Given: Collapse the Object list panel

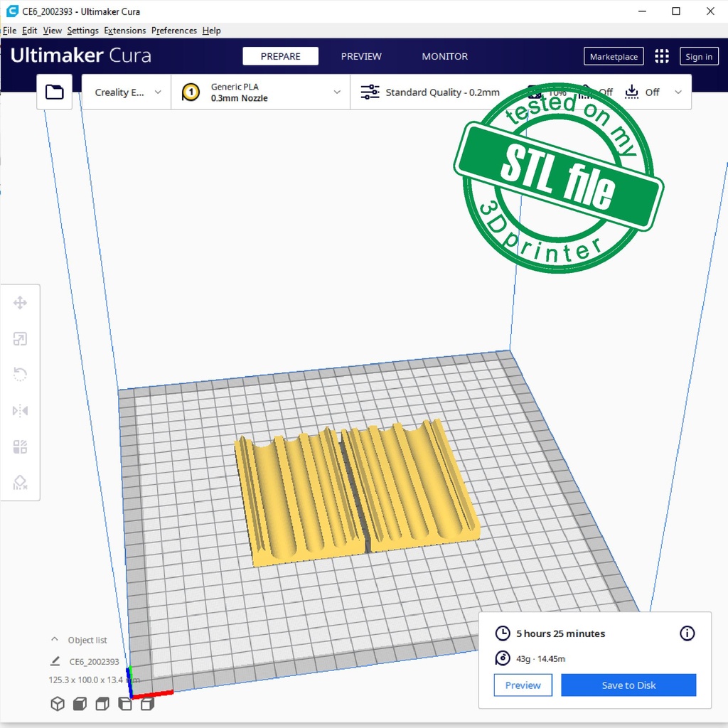Looking at the screenshot, I should tap(55, 640).
